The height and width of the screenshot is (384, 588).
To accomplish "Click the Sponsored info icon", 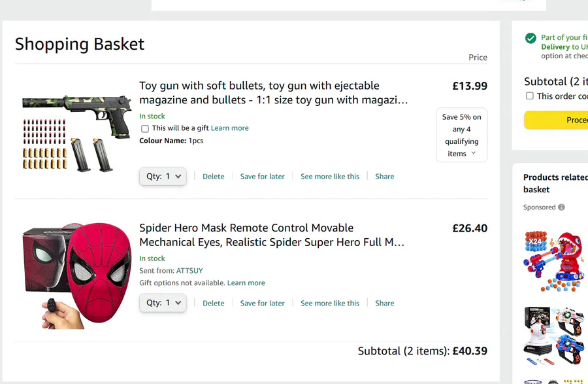I will [561, 207].
